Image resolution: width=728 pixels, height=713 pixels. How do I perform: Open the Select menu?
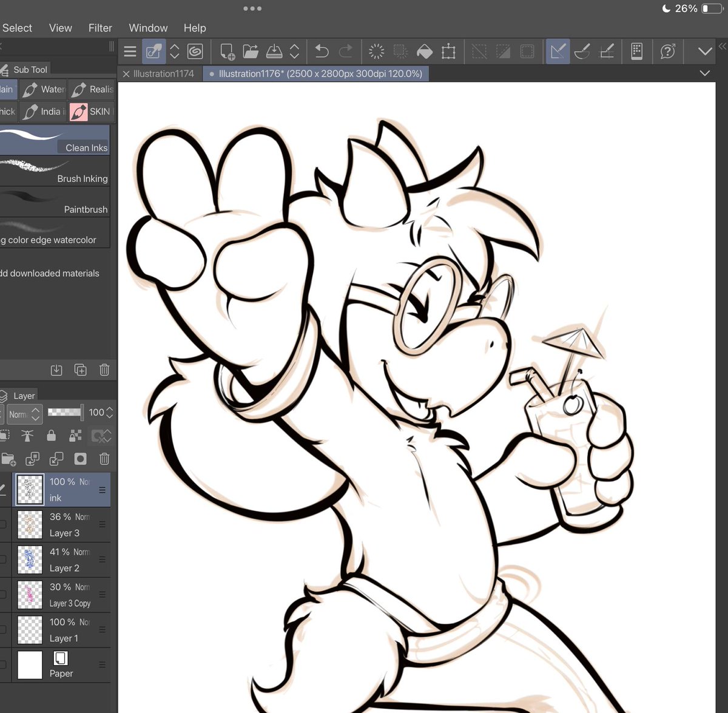pos(17,28)
